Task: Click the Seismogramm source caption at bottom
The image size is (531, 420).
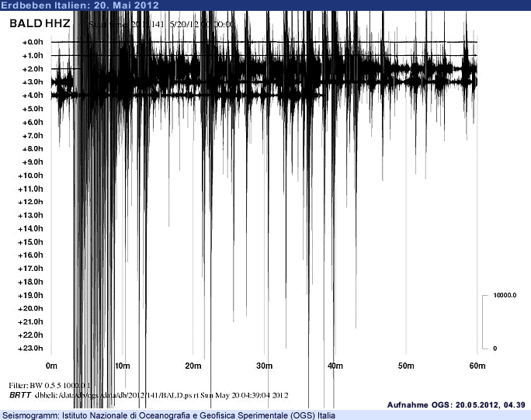Action: click(169, 415)
